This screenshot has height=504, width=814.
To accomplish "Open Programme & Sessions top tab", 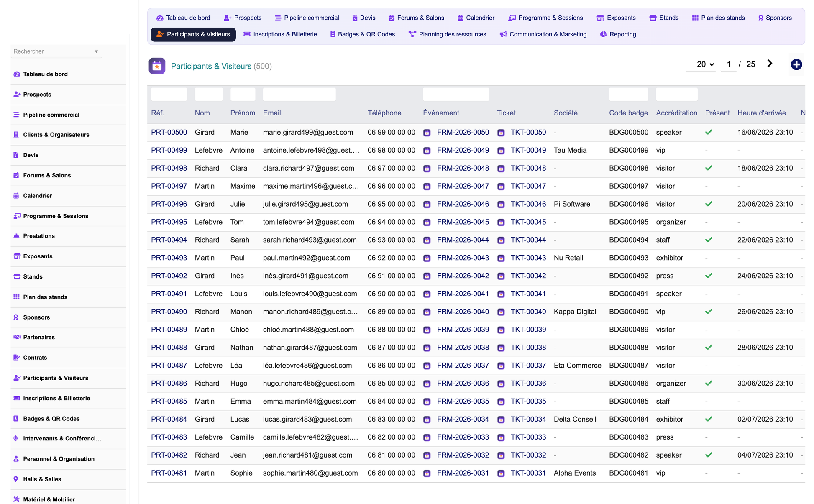I will pyautogui.click(x=545, y=18).
